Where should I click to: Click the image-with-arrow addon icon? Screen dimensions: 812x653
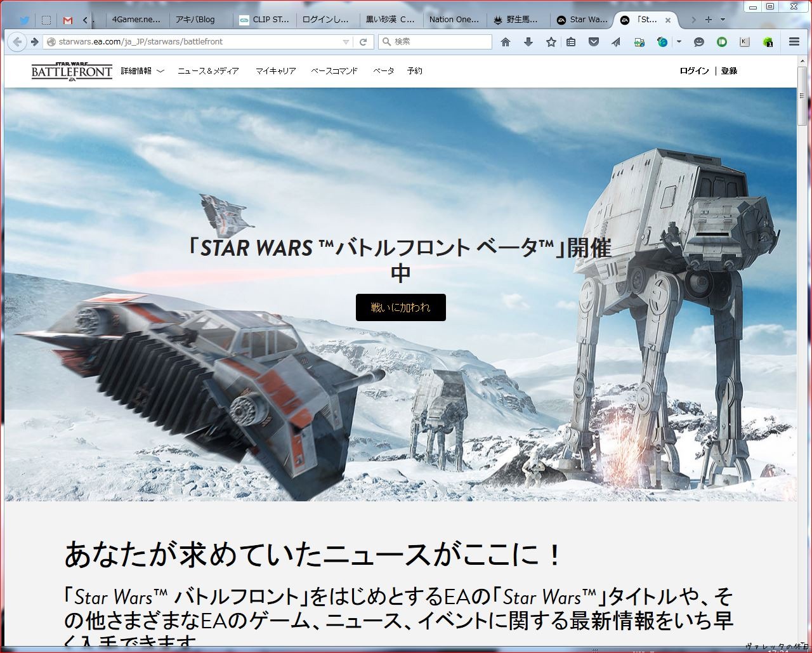tap(639, 42)
